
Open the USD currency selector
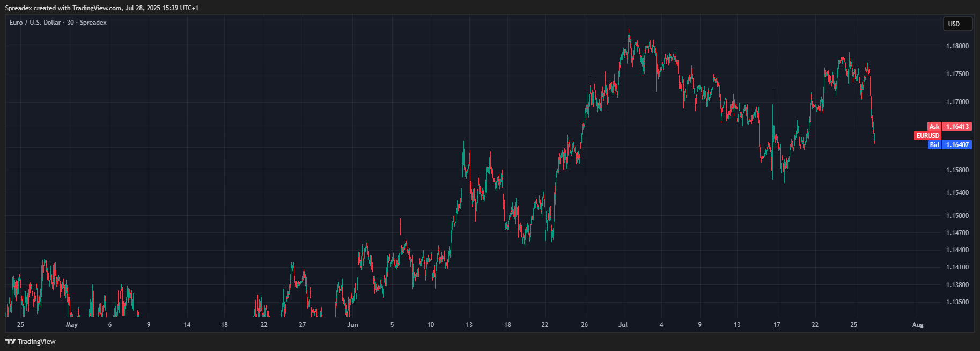(957, 24)
